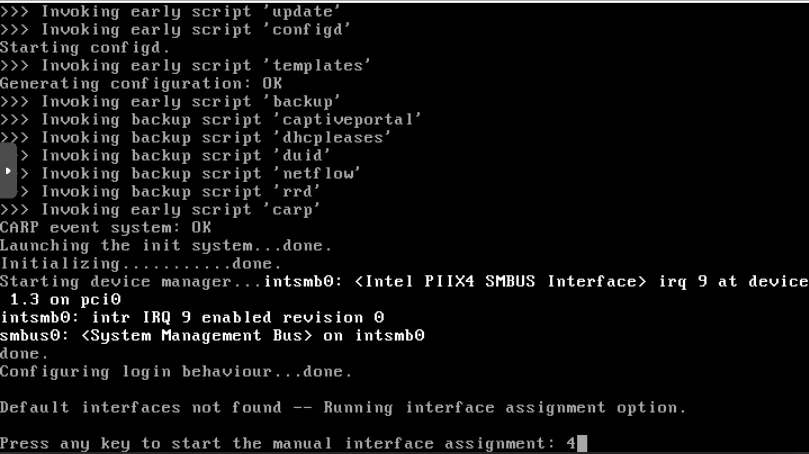Click the 'Initializing...........done.' line

(141, 263)
